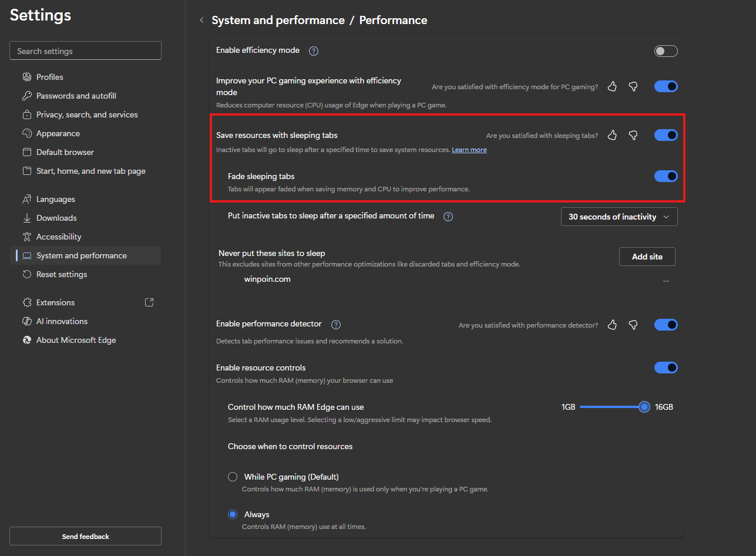Click info icon for inactive tabs sleep time
This screenshot has width=756, height=556.
448,217
